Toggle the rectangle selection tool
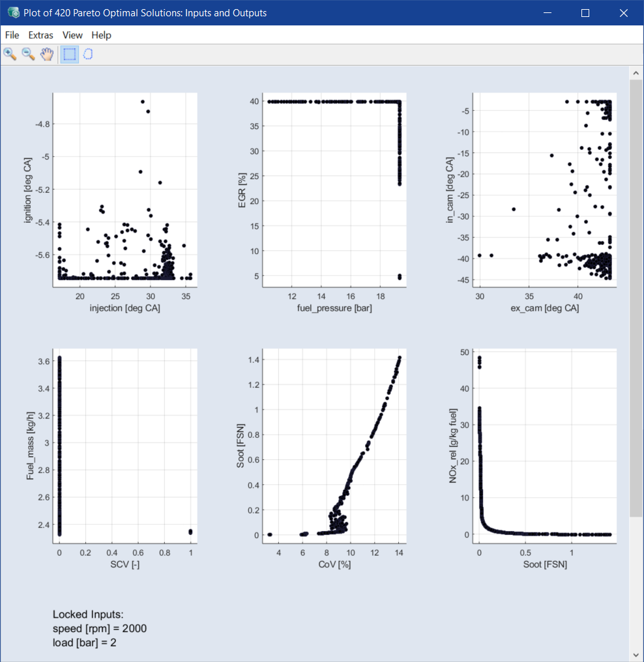The height and width of the screenshot is (662, 644). click(69, 54)
